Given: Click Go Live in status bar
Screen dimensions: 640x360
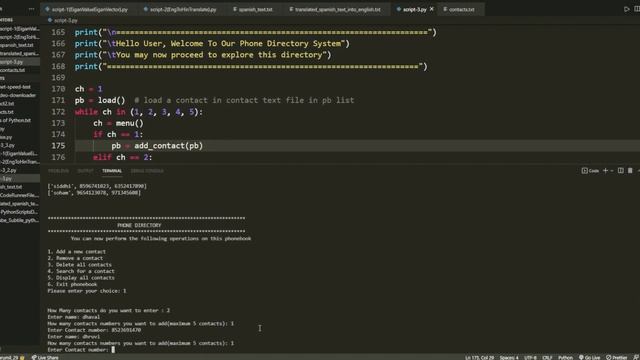Looking at the screenshot, I should click(x=589, y=357).
